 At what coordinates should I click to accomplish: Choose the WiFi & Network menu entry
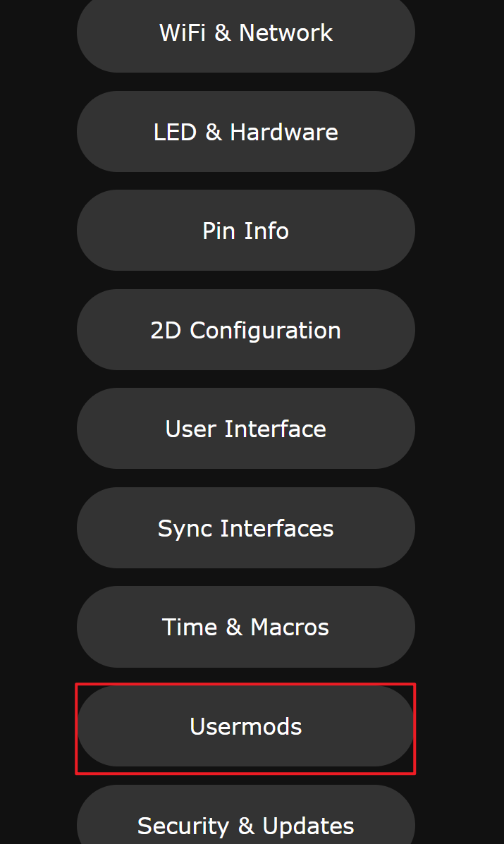[x=246, y=33]
